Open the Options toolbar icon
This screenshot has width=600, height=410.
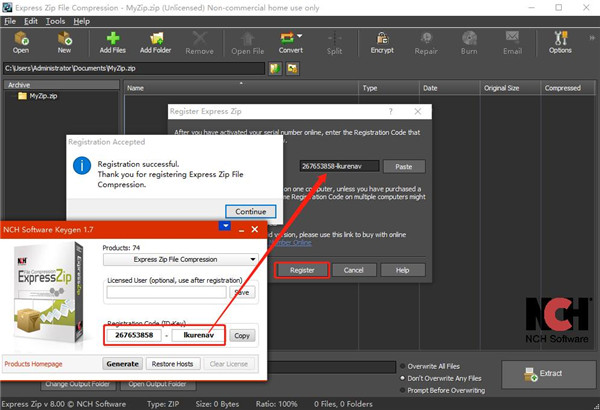560,42
